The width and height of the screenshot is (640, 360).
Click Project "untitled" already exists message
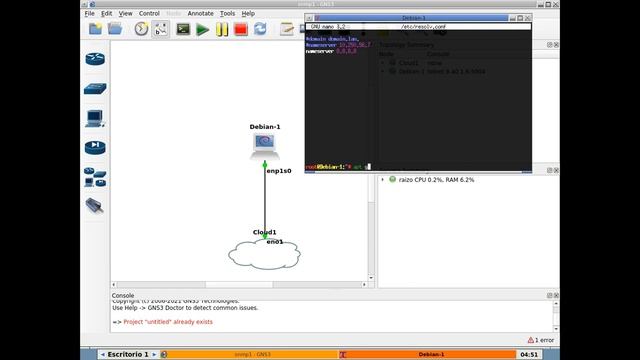(x=168, y=322)
